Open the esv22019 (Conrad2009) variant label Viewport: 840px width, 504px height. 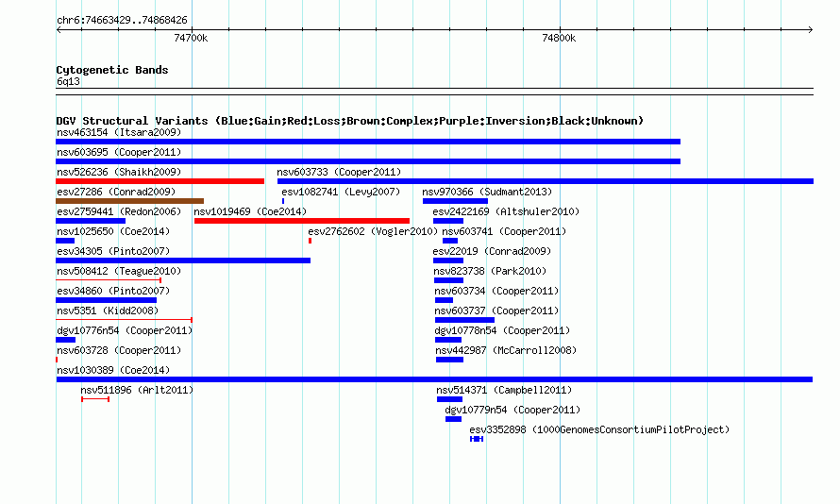pyautogui.click(x=492, y=251)
